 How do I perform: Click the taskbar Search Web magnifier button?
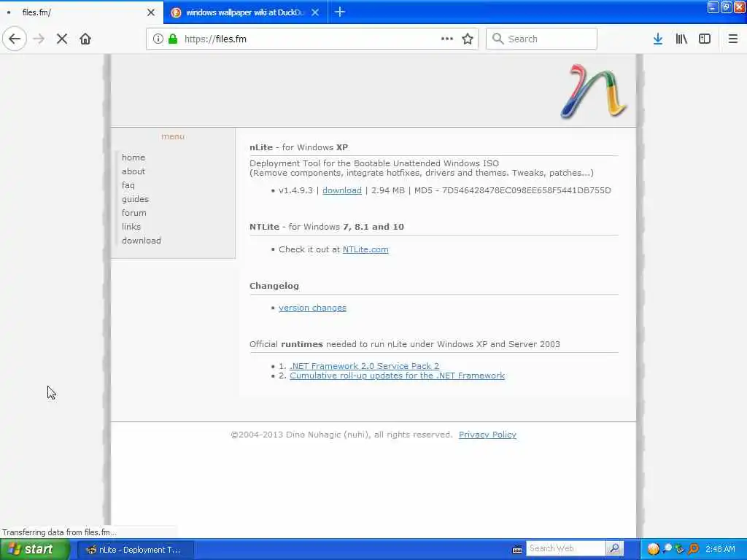(614, 548)
